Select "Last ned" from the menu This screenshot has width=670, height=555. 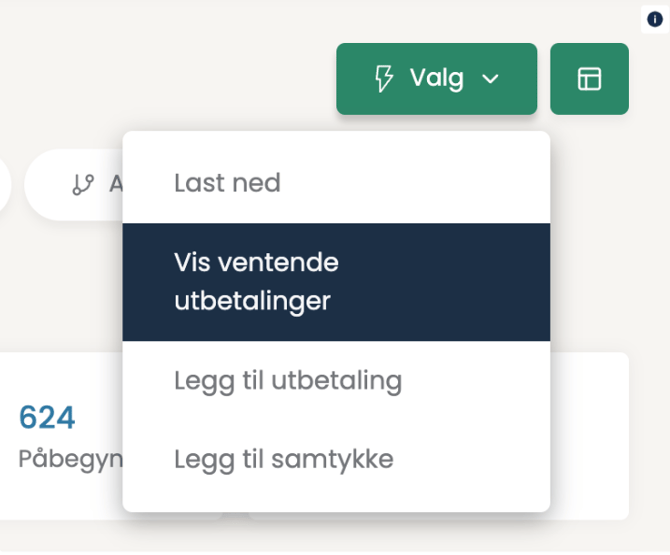click(x=227, y=183)
